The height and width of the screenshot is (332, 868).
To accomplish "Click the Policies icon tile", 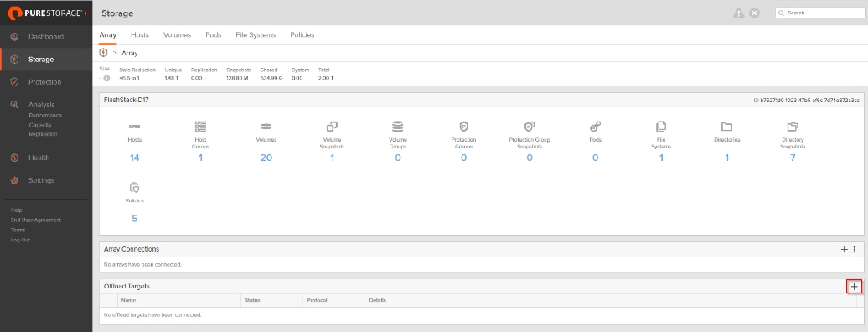I will [135, 187].
